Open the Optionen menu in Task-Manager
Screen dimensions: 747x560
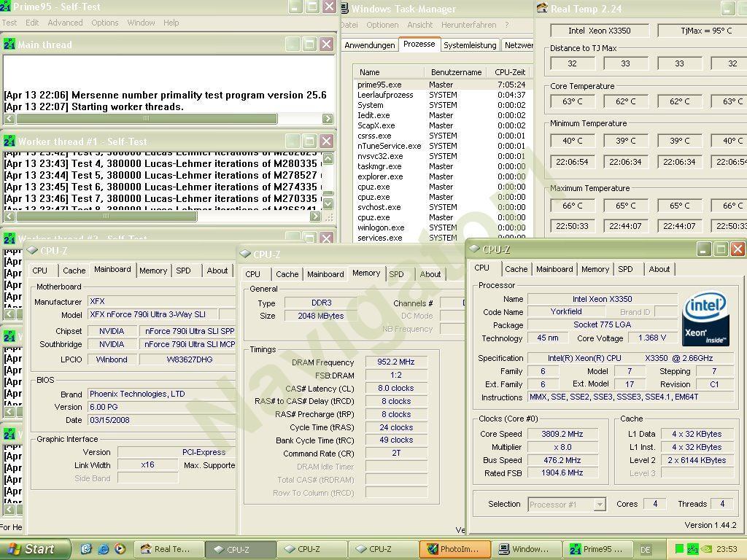pos(382,25)
